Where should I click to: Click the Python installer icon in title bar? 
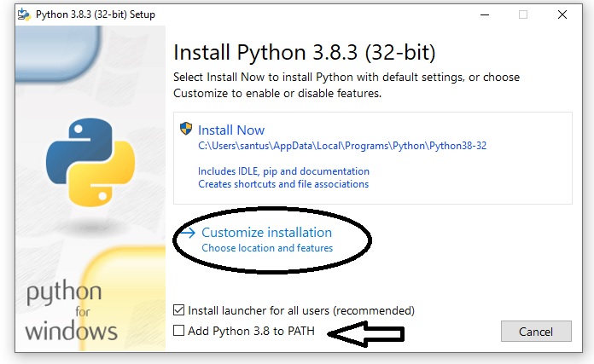24,14
